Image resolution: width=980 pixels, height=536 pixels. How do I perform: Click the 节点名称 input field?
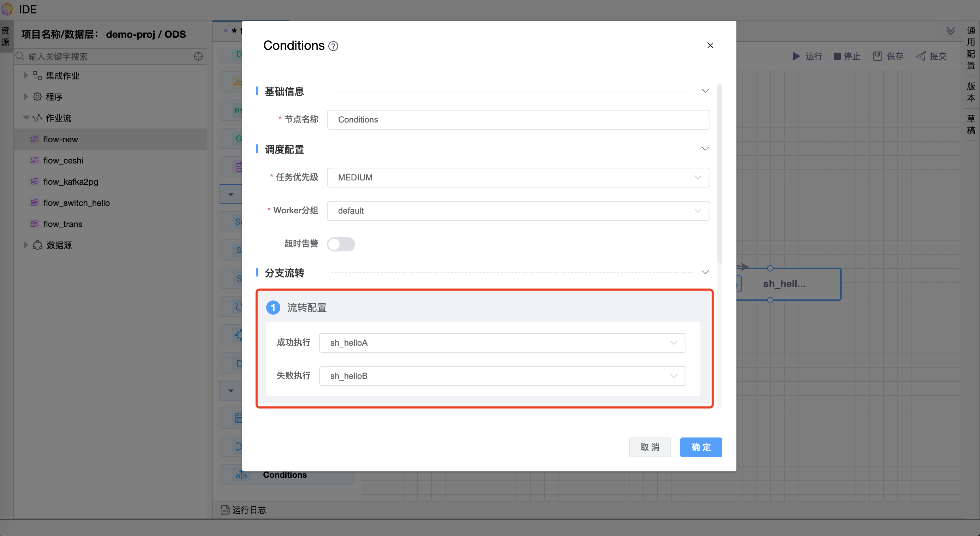coord(518,119)
